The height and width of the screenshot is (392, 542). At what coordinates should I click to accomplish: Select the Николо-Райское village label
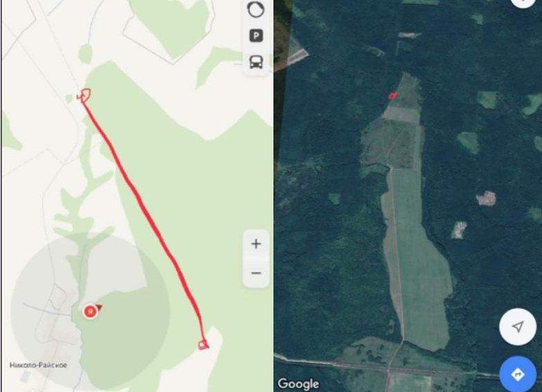tap(38, 365)
